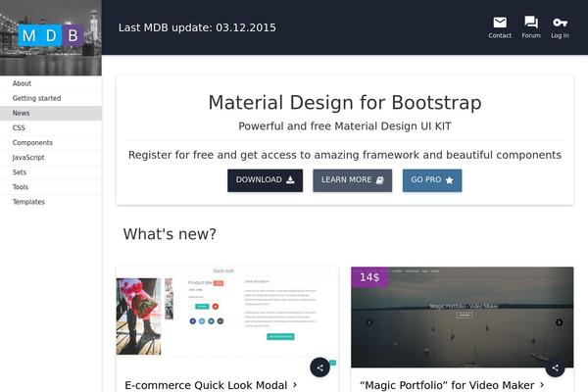Click the Learn More button
588x392 pixels.
pos(353,180)
